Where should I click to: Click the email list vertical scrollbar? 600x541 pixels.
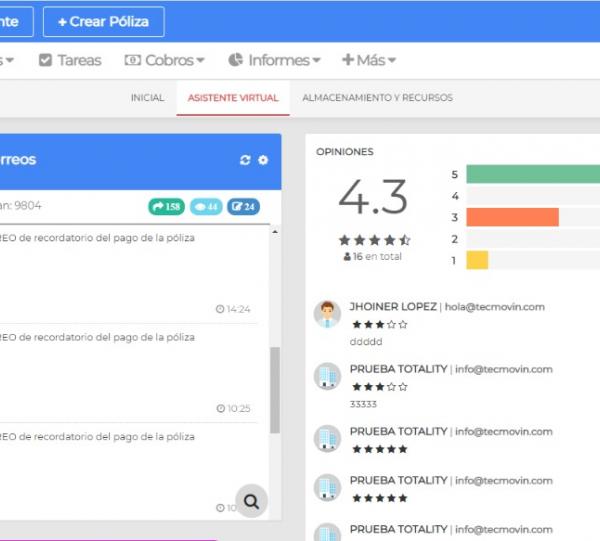coord(275,390)
